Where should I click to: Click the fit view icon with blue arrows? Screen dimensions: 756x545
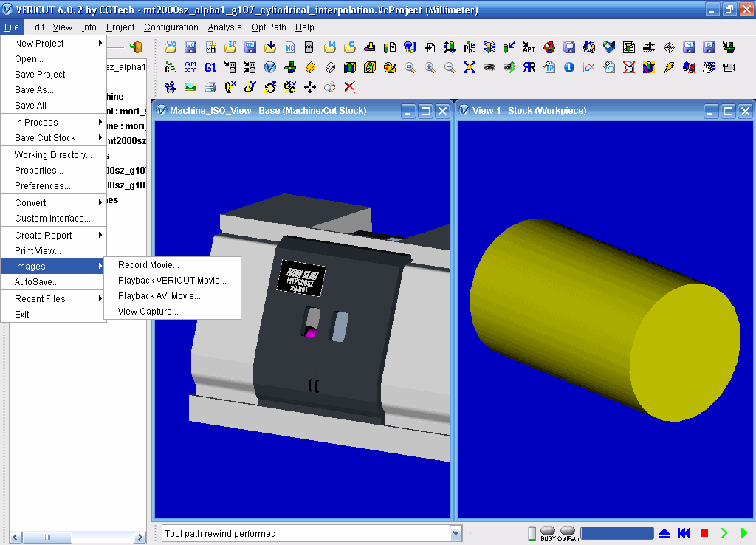[x=469, y=67]
